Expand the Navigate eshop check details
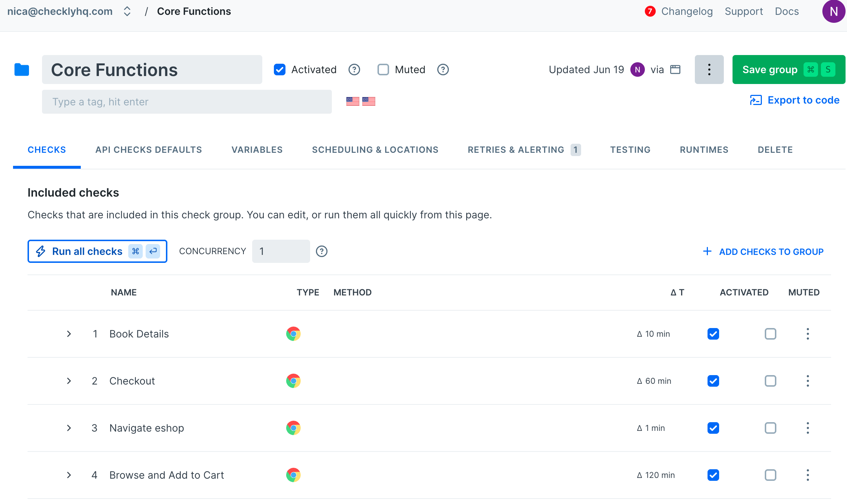Viewport: 847px width, 504px height. (x=69, y=428)
